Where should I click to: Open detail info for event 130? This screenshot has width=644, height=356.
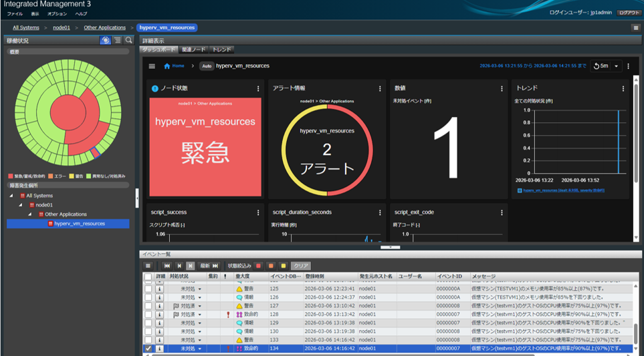coord(159,331)
